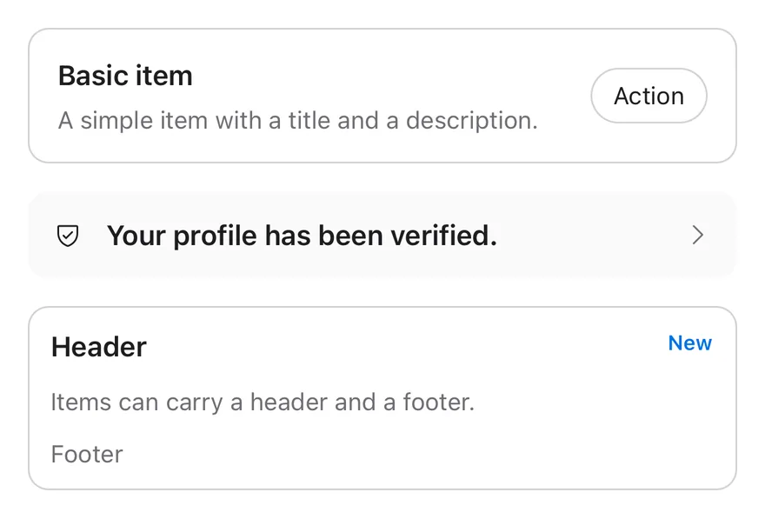Click the word 'footer' in the description
This screenshot has width=765, height=532.
(438, 402)
